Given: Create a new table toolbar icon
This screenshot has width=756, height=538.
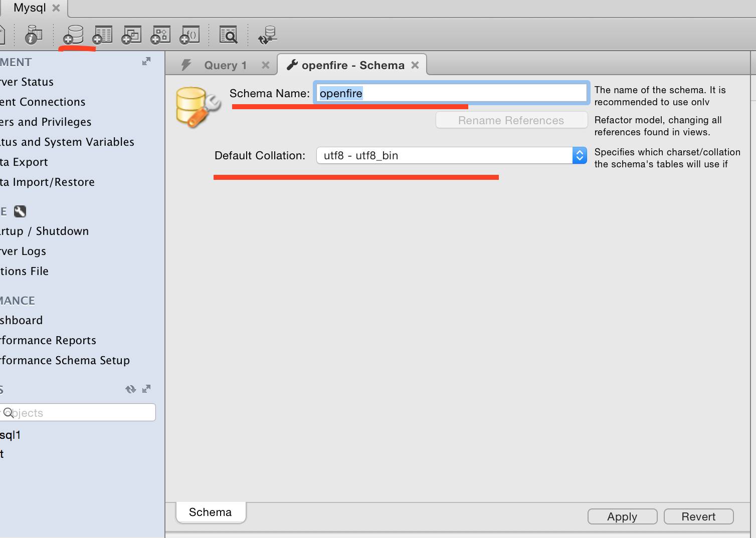Looking at the screenshot, I should click(102, 35).
